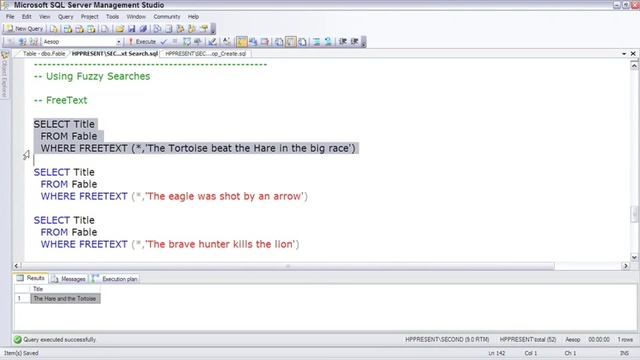
Task: Specify Values for Template Parameters
Action: [227, 42]
